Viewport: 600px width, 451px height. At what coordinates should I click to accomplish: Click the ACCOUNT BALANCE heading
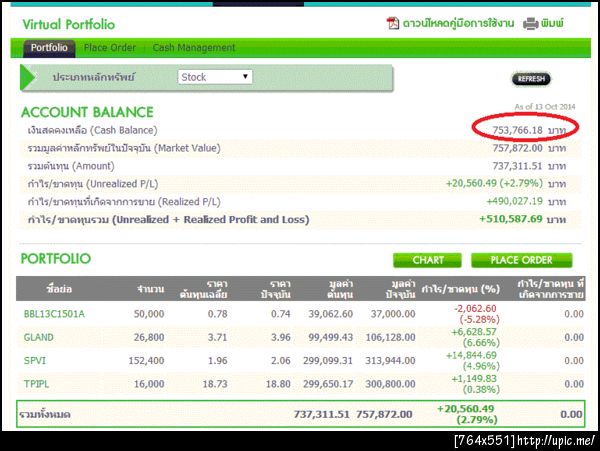[x=87, y=112]
